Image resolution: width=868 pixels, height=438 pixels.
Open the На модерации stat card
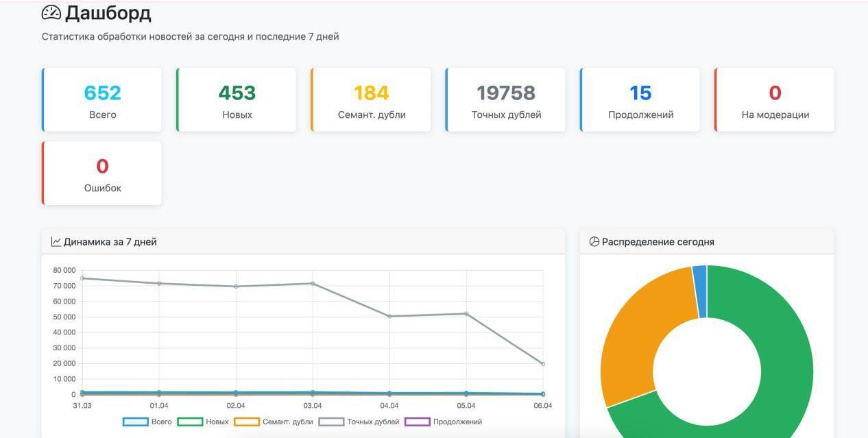[775, 100]
